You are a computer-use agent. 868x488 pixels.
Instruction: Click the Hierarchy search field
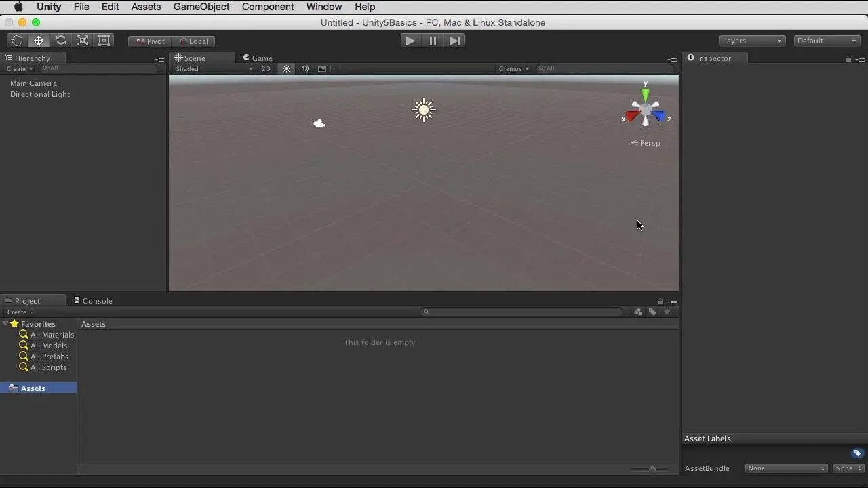point(100,68)
